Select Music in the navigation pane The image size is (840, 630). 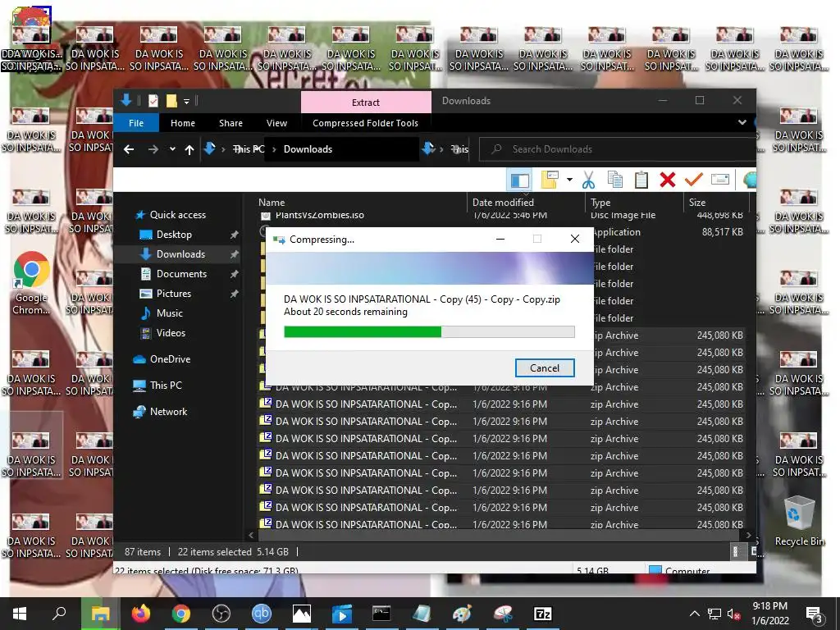[169, 313]
